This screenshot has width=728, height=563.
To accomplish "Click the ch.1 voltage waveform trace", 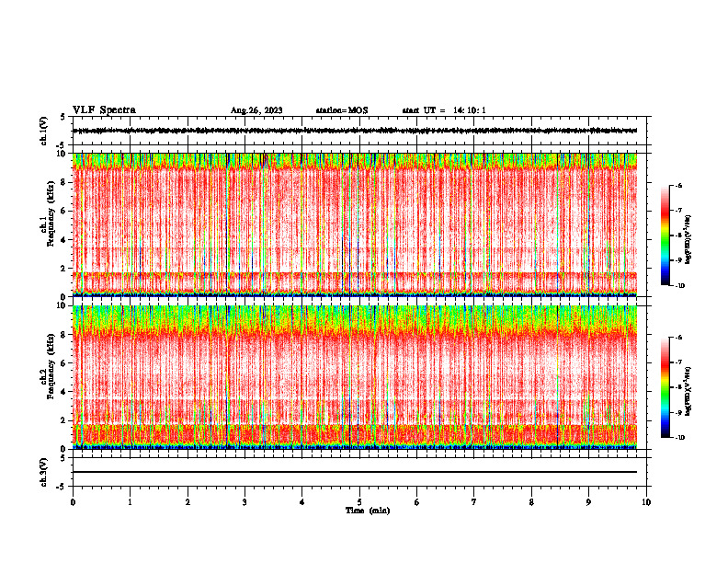I will pyautogui.click(x=355, y=131).
